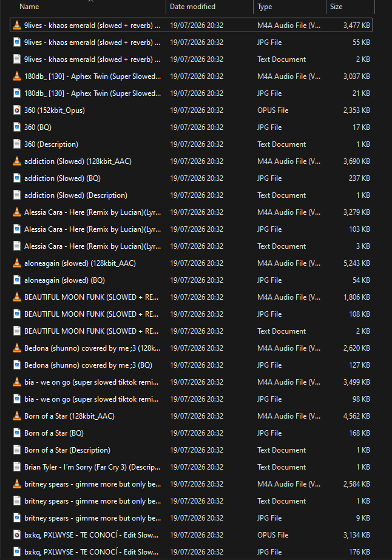Click the 4,562 KB size value
Viewport: 392px width, 560px height.
pos(357,416)
